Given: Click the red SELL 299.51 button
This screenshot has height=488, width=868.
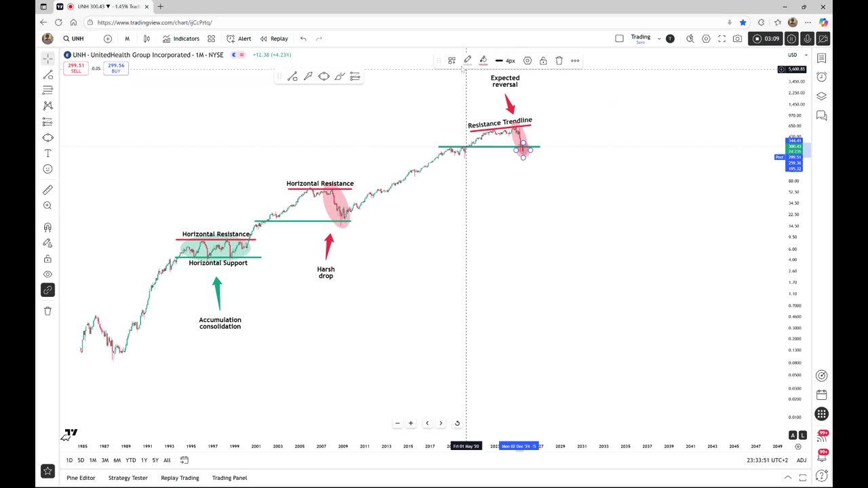Looking at the screenshot, I should click(x=76, y=68).
